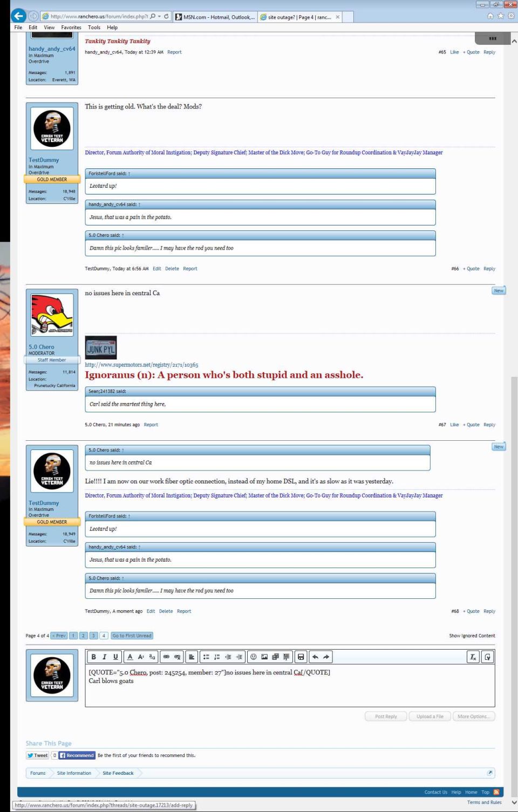Like post #67 by 5.0 Chero
The height and width of the screenshot is (812, 518).
(454, 425)
